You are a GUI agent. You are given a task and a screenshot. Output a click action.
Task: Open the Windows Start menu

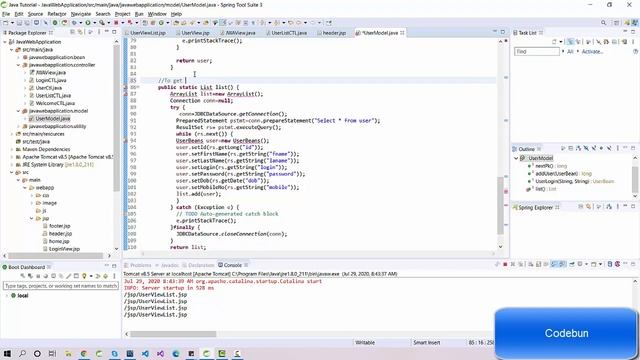point(7,353)
